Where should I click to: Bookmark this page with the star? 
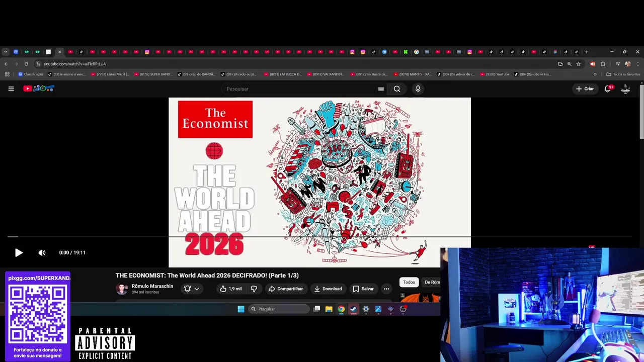pyautogui.click(x=579, y=64)
